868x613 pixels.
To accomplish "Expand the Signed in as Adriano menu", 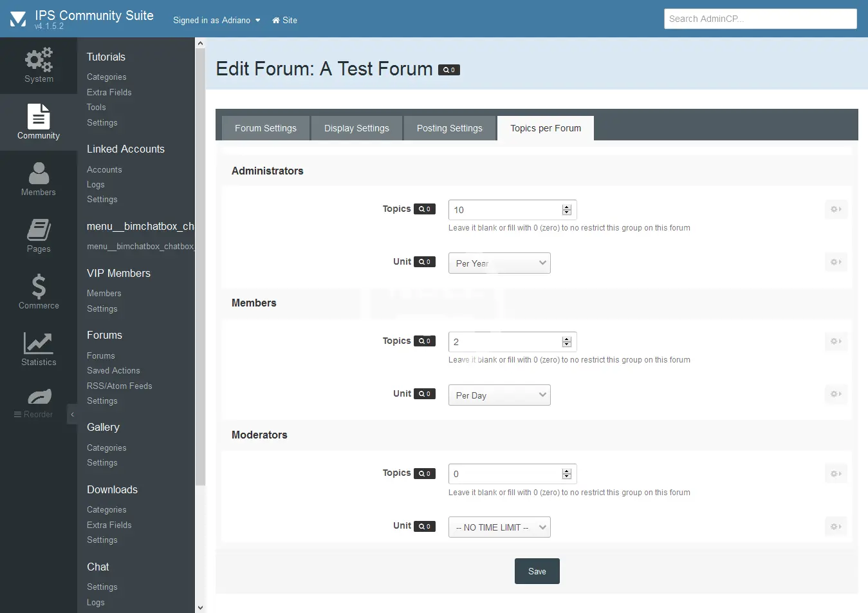I will pos(216,20).
